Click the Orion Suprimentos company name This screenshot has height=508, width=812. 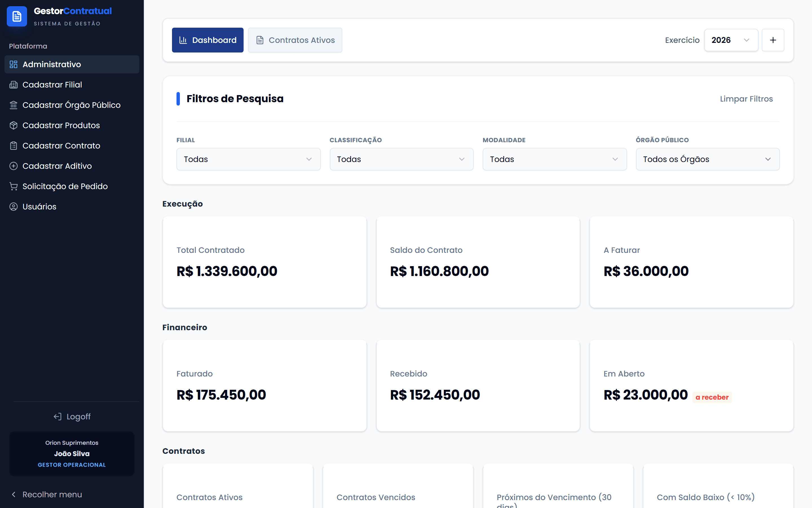pos(72,443)
